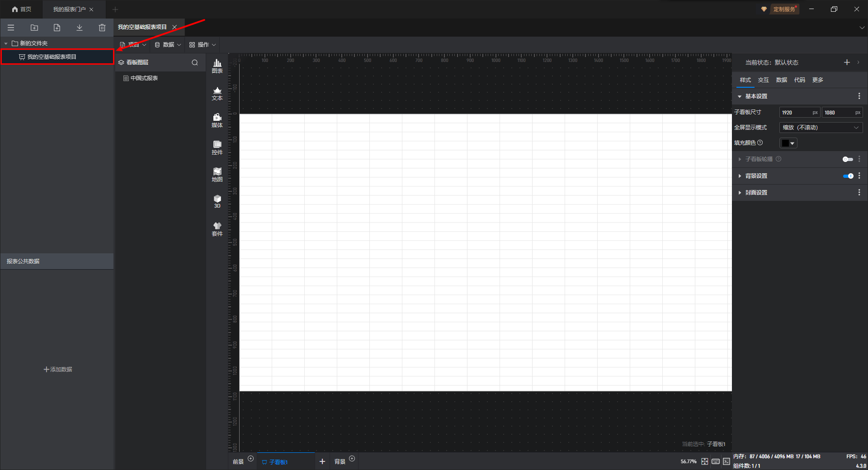868x470 pixels.
Task: Switch to the 交互 tab
Action: pyautogui.click(x=763, y=80)
